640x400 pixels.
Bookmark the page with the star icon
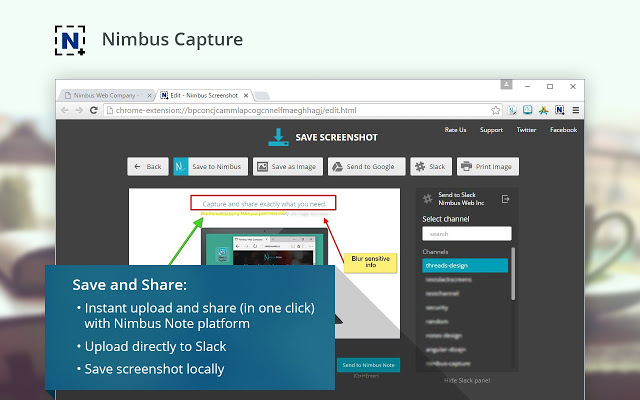(496, 110)
